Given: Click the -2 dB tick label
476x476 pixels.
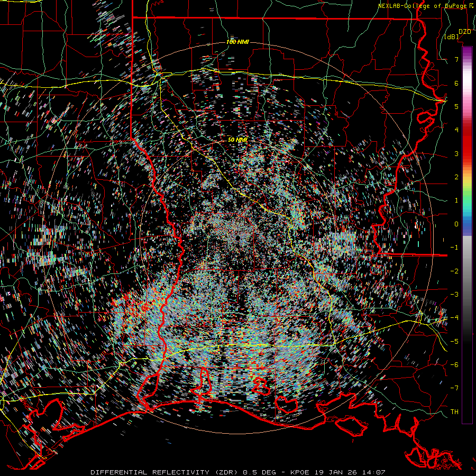Looking at the screenshot, I should 454,271.
